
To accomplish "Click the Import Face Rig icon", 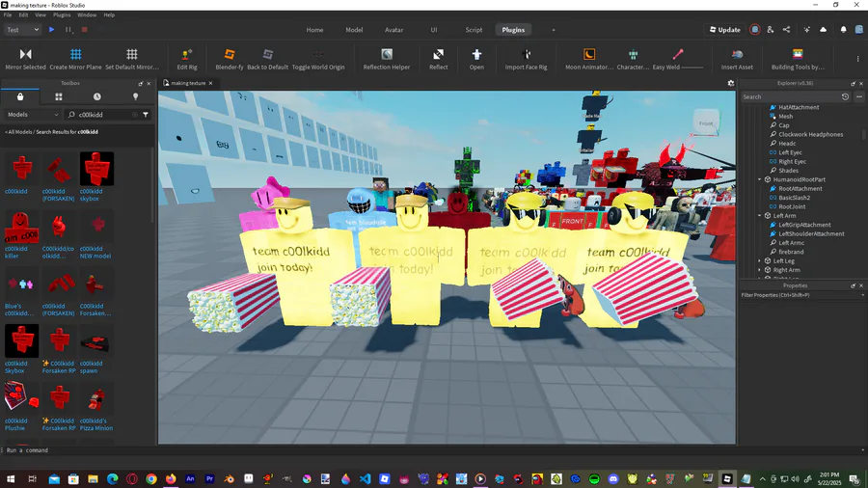I will coord(526,54).
